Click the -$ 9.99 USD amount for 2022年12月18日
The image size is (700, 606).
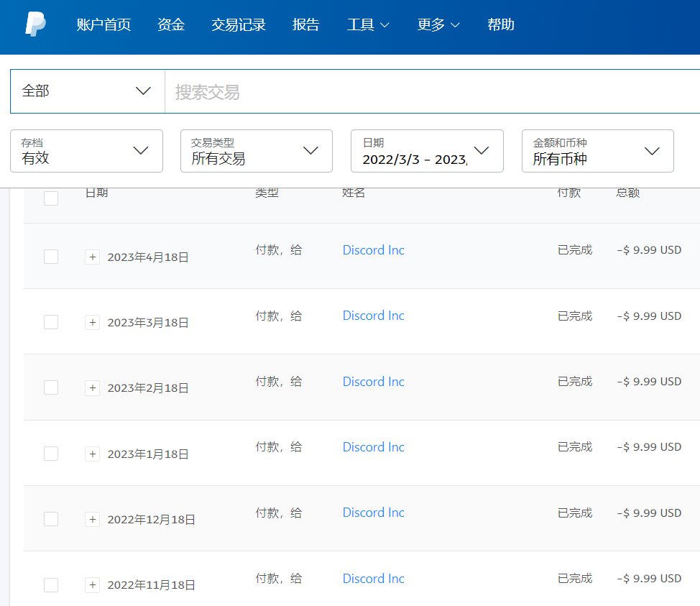coord(649,513)
